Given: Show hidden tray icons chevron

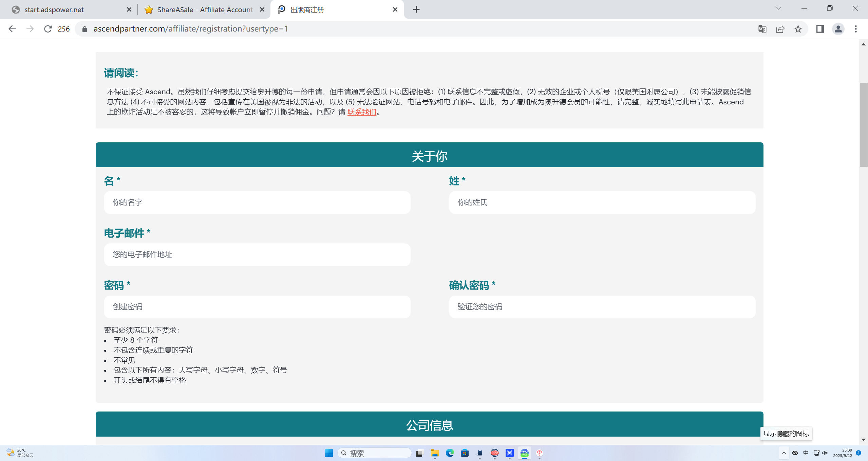Looking at the screenshot, I should [784, 453].
